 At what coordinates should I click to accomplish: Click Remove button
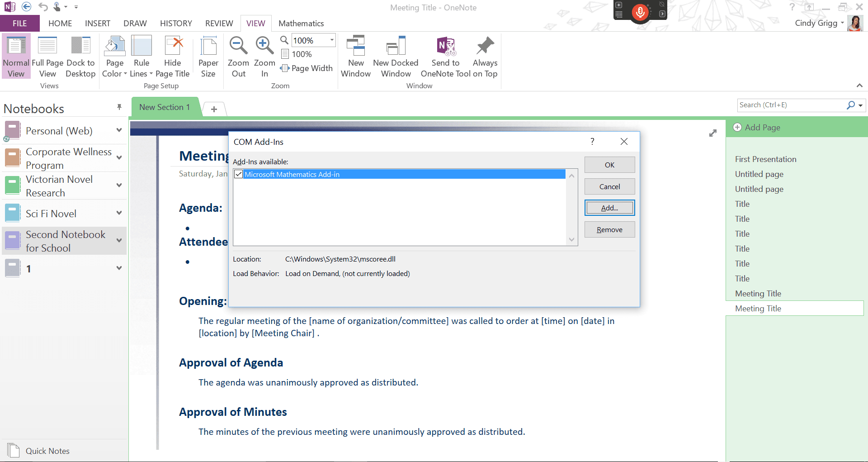609,229
